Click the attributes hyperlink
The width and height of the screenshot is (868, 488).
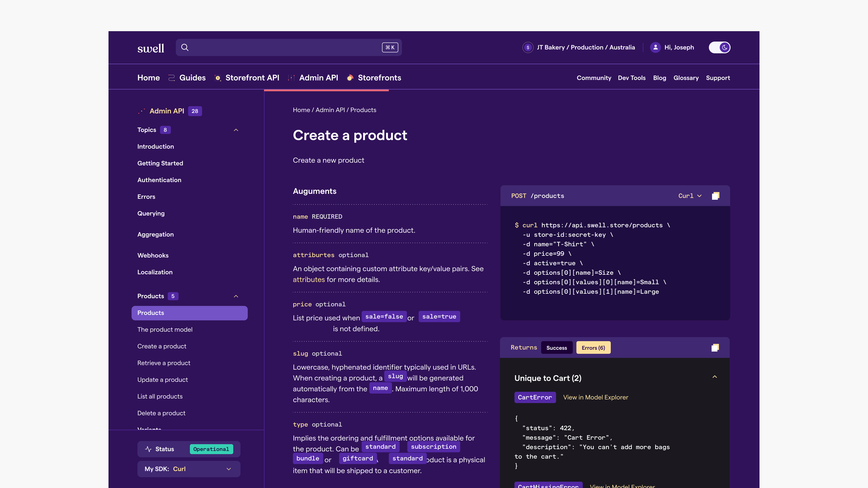coord(309,279)
